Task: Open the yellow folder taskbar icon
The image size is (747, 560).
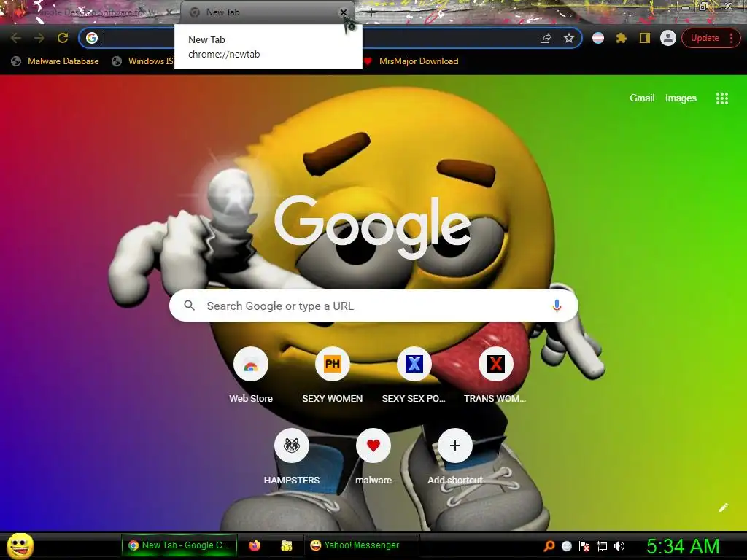Action: [286, 545]
